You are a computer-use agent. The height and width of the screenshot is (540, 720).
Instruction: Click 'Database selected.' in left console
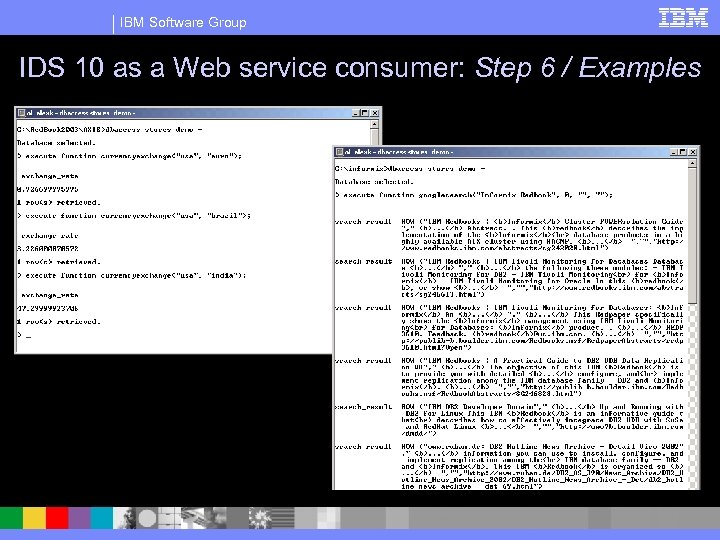pyautogui.click(x=56, y=143)
